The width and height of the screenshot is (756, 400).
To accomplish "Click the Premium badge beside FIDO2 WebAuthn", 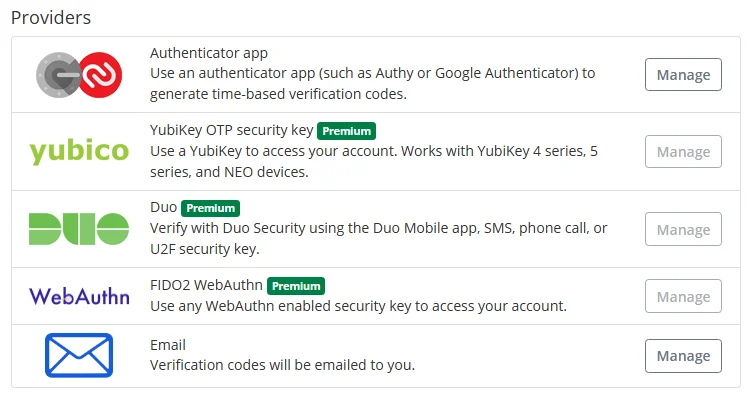I will click(296, 286).
